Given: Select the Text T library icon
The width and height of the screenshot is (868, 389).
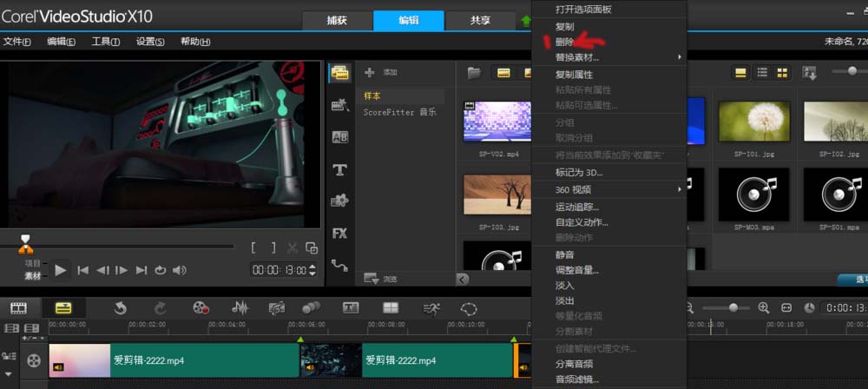Looking at the screenshot, I should pos(340,170).
